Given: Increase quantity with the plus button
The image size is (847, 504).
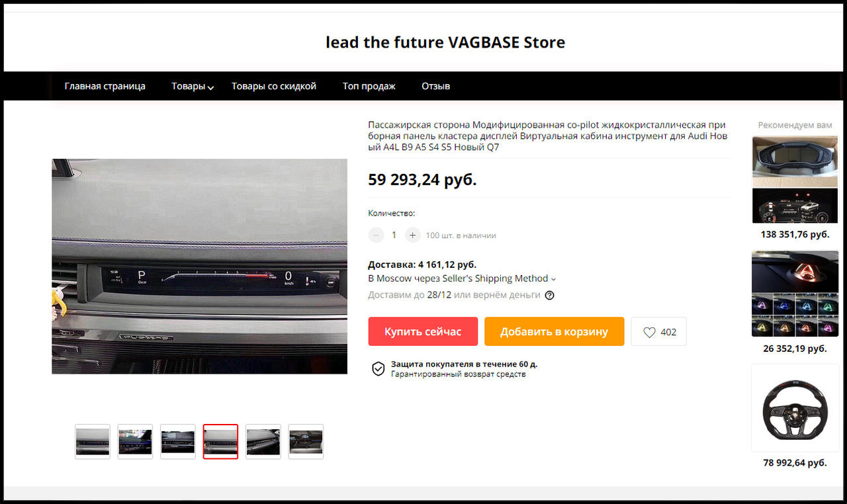Looking at the screenshot, I should point(413,235).
